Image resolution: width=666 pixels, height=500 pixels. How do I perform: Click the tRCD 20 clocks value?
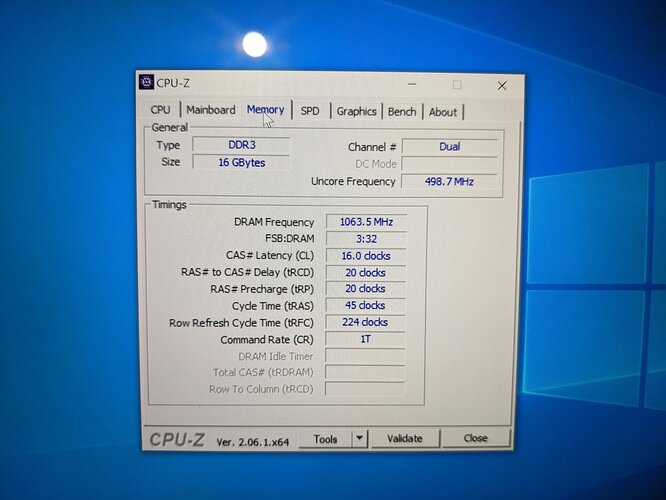tap(365, 273)
